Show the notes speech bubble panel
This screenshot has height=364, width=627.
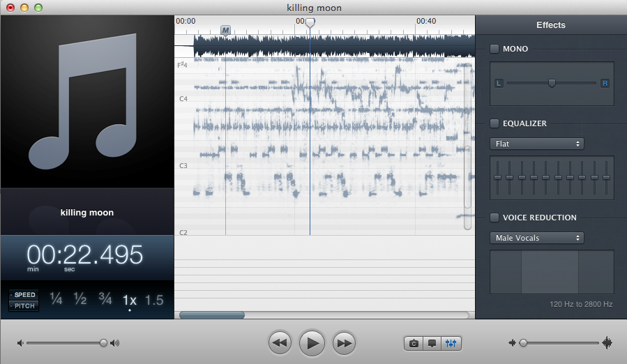432,343
